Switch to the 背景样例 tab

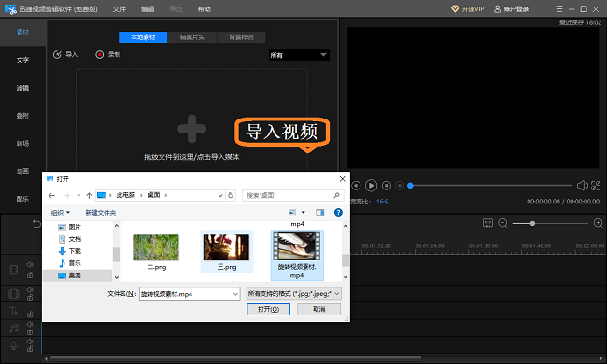tap(241, 37)
